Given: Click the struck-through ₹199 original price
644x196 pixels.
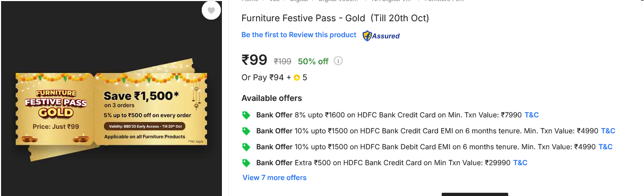Looking at the screenshot, I should [282, 61].
